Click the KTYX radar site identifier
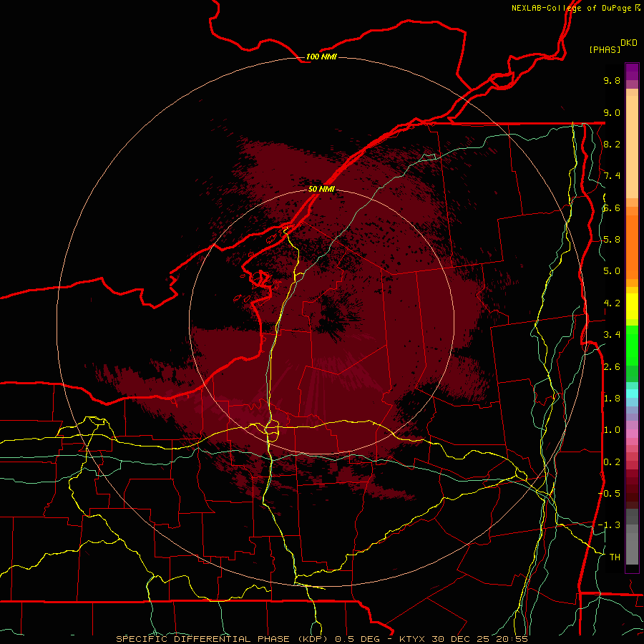 pyautogui.click(x=412, y=639)
